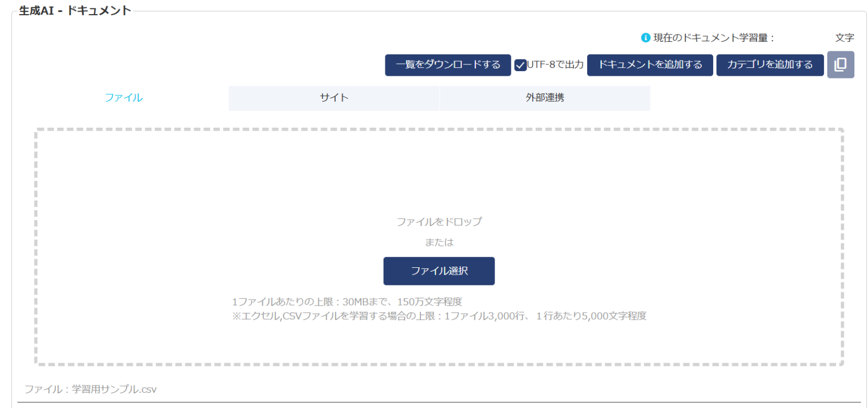Click the ドキュメントを追加する button
Image resolution: width=868 pixels, height=408 pixels.
pos(650,65)
